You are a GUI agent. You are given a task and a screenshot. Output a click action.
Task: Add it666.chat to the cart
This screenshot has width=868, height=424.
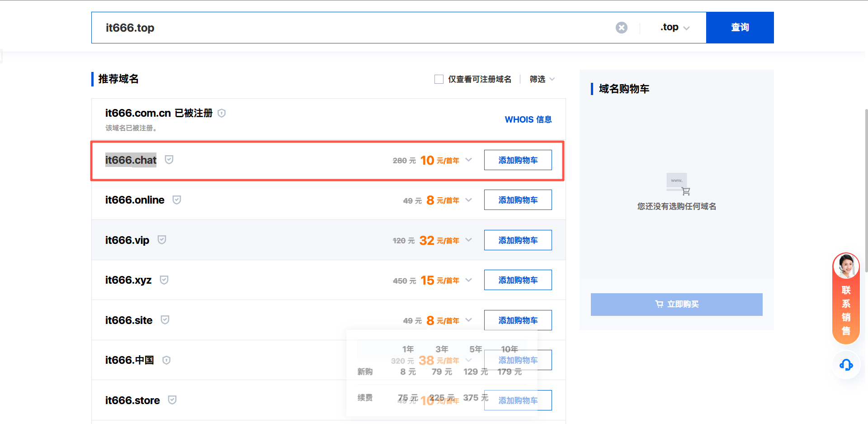(518, 160)
